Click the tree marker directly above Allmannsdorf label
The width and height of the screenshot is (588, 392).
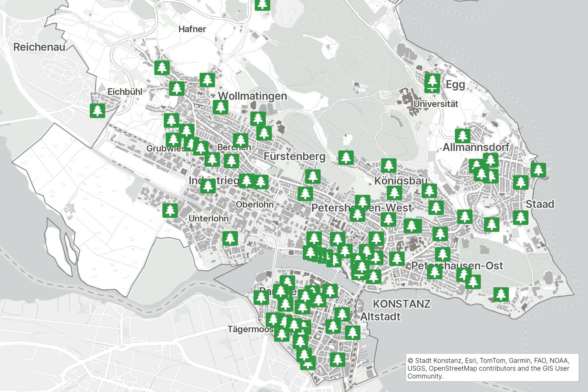463,136
